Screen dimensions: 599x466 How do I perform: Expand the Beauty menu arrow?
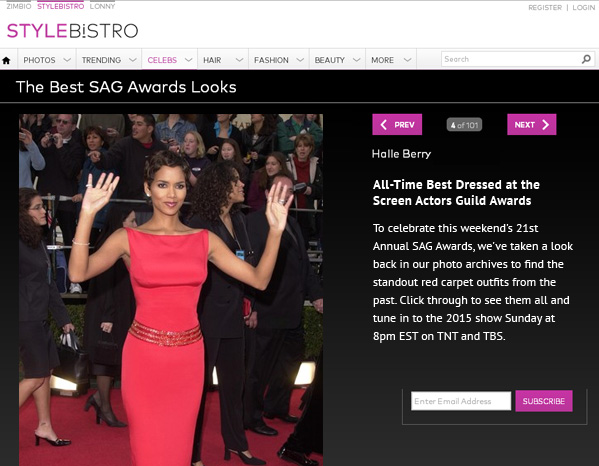click(x=356, y=60)
